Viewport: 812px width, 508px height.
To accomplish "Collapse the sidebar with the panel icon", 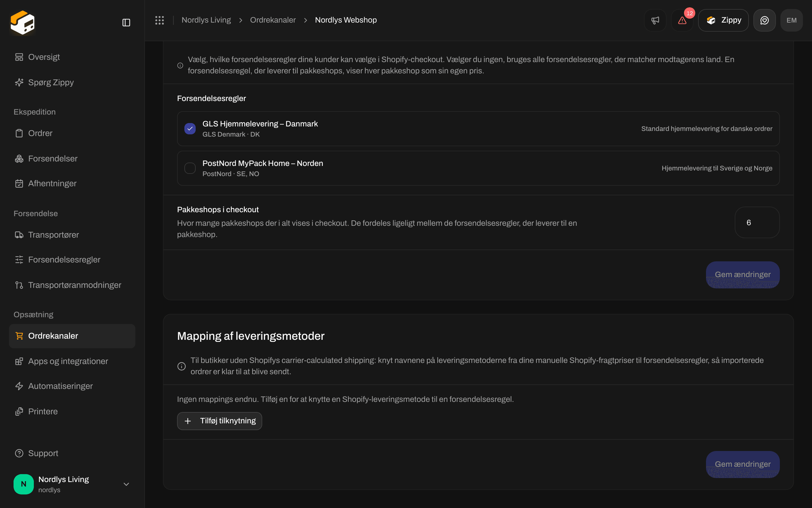I will tap(126, 23).
